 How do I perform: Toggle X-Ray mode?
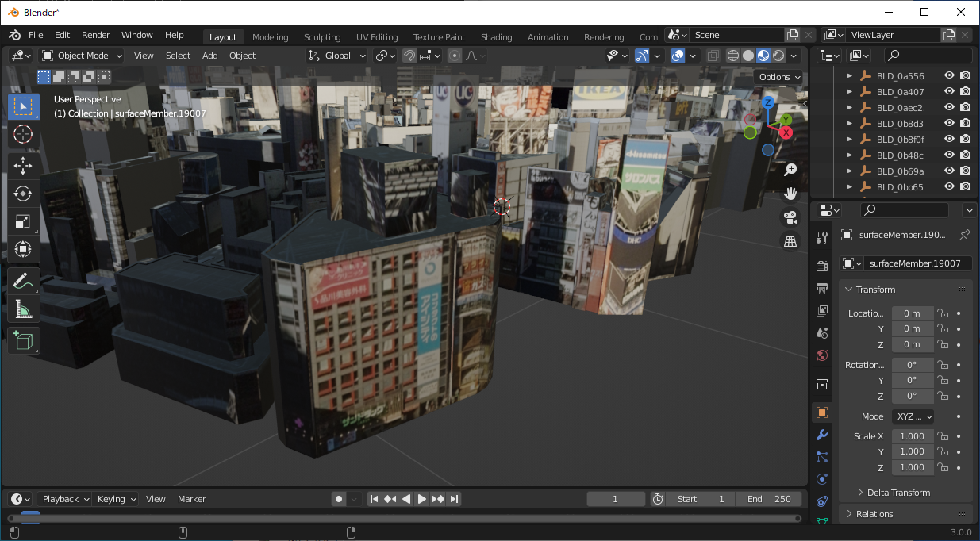(x=713, y=56)
